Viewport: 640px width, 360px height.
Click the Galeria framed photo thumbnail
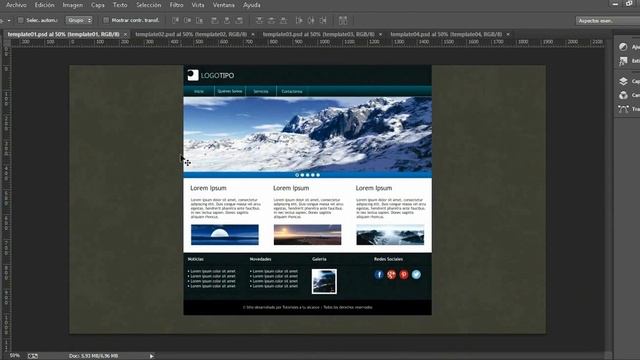(x=324, y=281)
